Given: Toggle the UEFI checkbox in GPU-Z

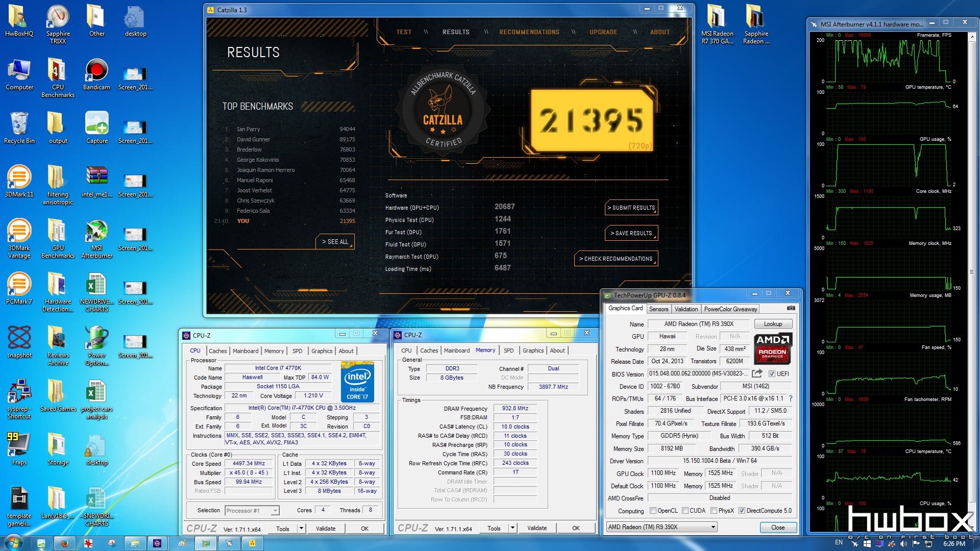Looking at the screenshot, I should click(772, 374).
